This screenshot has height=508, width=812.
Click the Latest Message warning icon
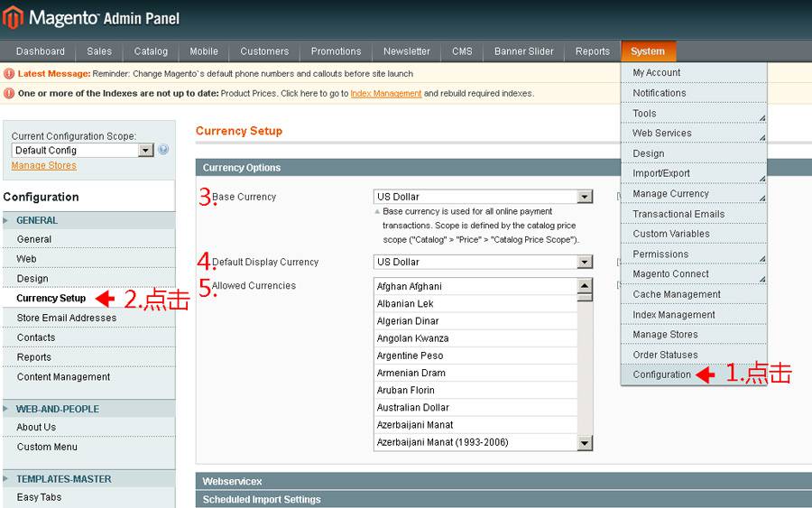[x=9, y=74]
